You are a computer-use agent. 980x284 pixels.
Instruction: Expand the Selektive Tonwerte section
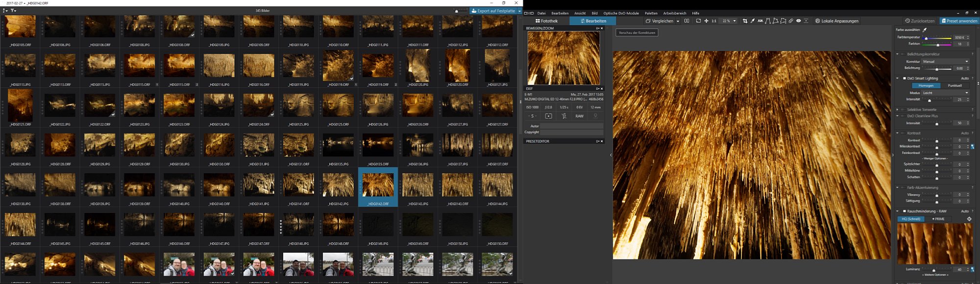[x=898, y=110]
